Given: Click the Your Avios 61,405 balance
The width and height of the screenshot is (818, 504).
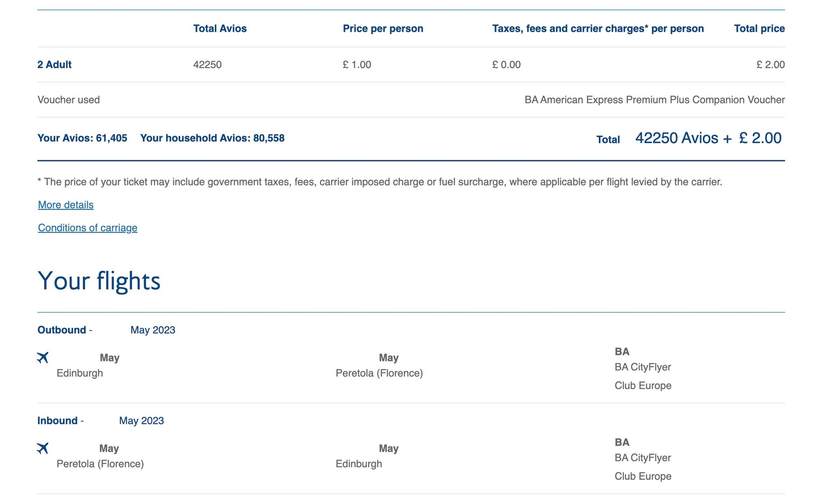Looking at the screenshot, I should 82,138.
